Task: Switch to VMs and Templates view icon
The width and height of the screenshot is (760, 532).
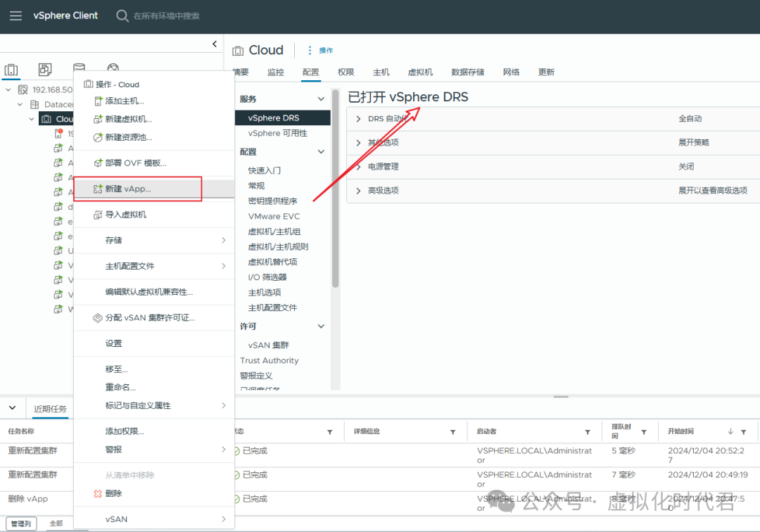Action: [45, 69]
